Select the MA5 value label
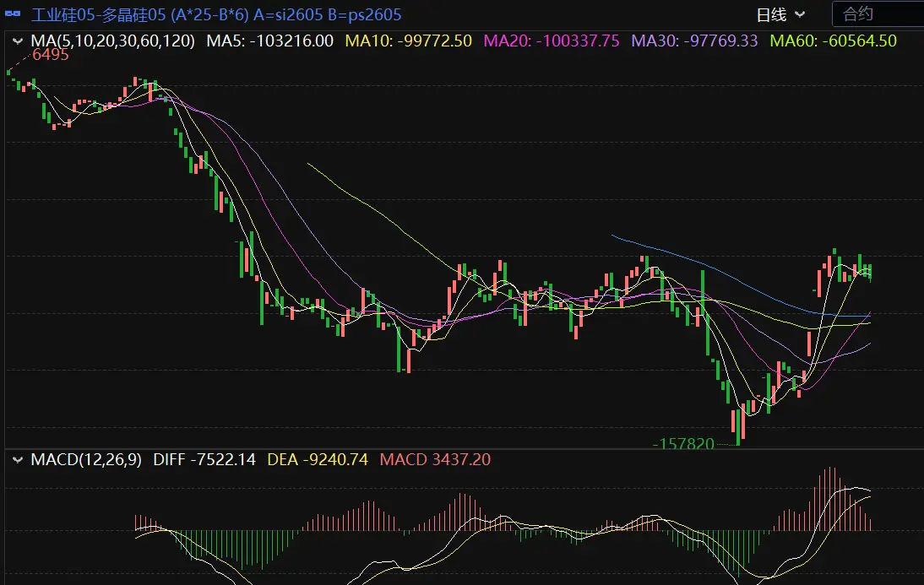This screenshot has height=585, width=924. click(270, 41)
